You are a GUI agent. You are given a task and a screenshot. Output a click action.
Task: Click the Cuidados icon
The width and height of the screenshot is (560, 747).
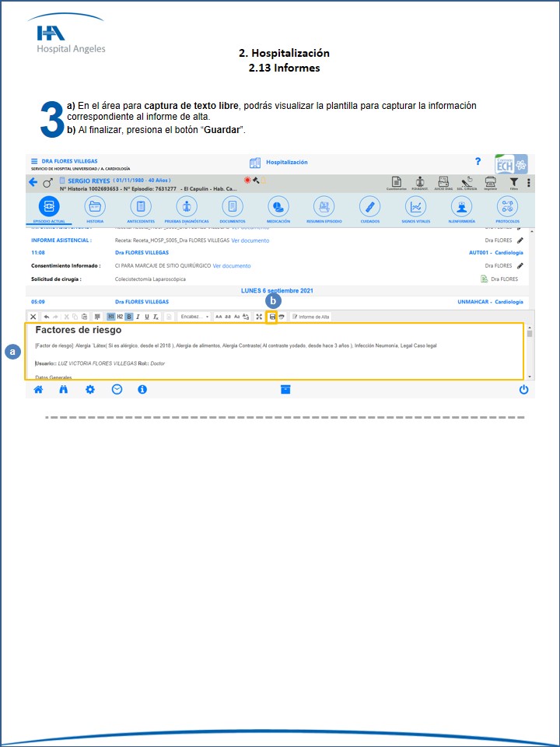pos(370,206)
